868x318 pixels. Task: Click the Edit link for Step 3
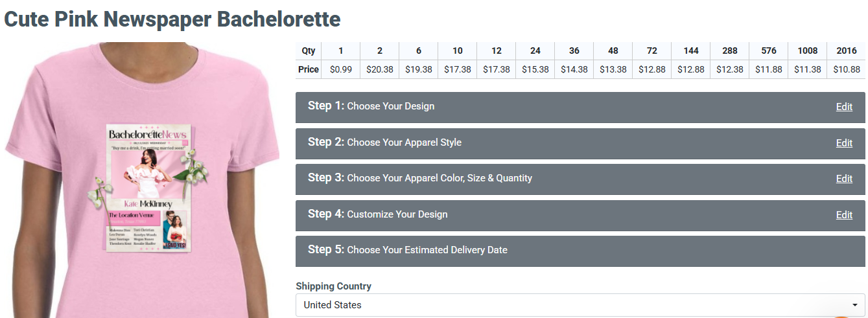point(844,179)
